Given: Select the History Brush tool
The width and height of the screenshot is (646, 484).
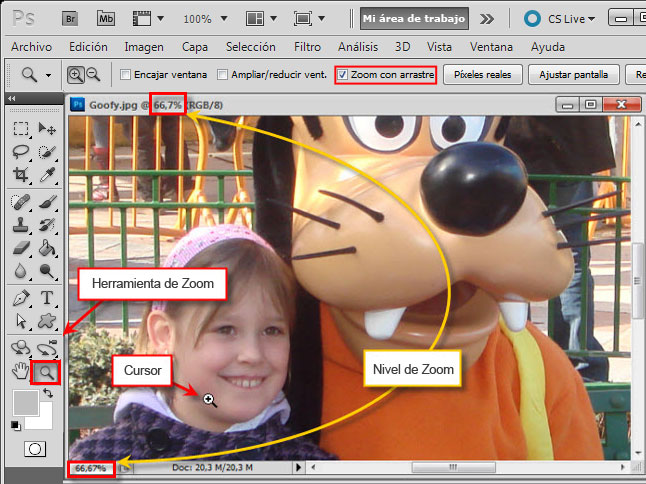Looking at the screenshot, I should coord(47,225).
